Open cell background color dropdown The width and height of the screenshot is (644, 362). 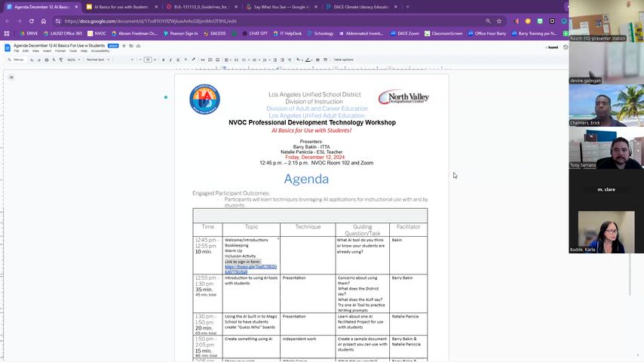pyautogui.click(x=299, y=60)
